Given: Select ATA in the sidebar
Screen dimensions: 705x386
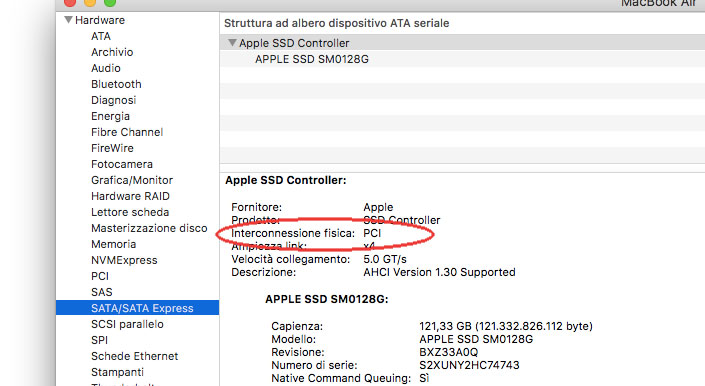Looking at the screenshot, I should 101,36.
